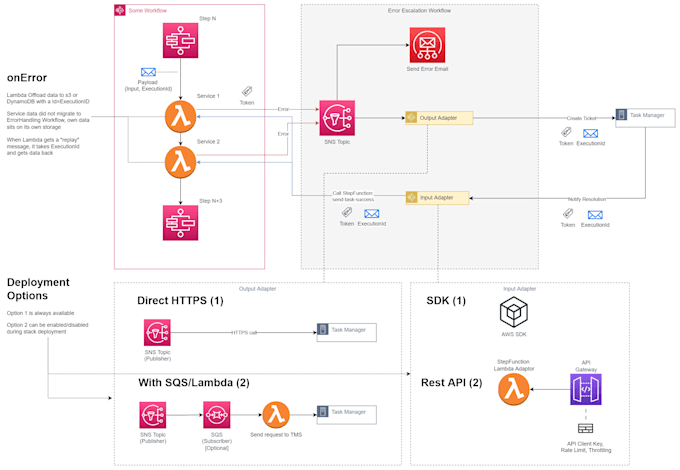The image size is (680, 470).
Task: Select the API Gateway icon
Action: [585, 389]
